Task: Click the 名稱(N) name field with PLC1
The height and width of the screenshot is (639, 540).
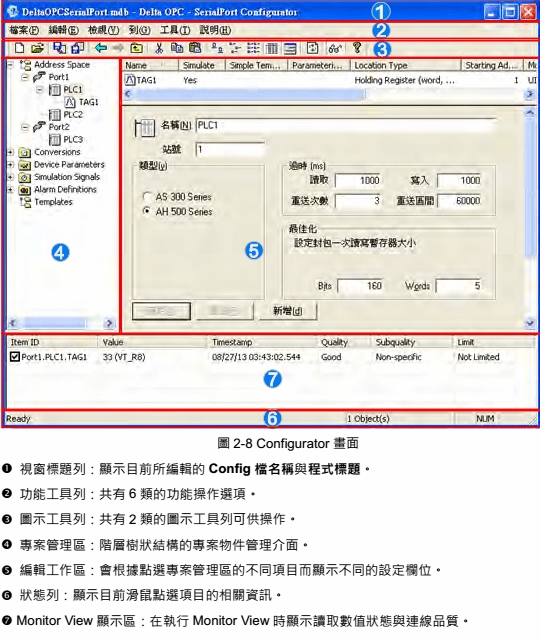Action: coord(346,126)
